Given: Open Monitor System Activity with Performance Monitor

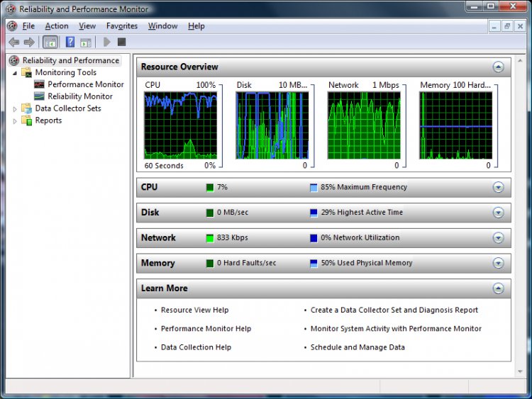Looking at the screenshot, I should click(396, 329).
